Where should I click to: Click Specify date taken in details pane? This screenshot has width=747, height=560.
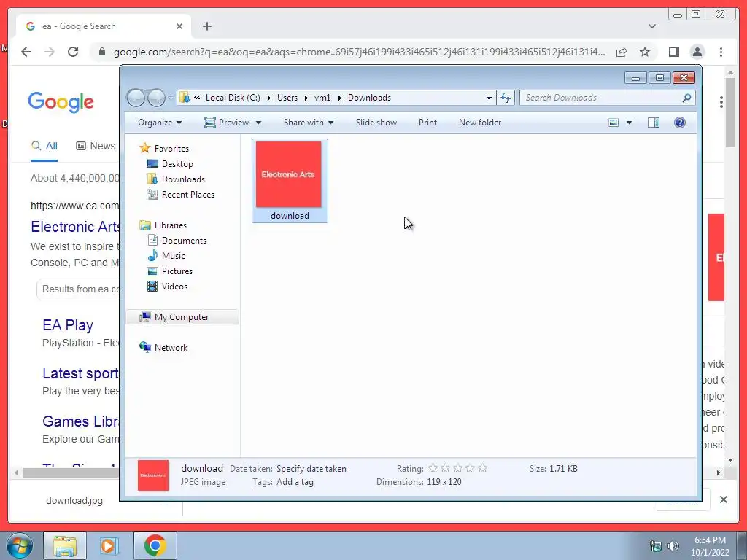click(311, 469)
